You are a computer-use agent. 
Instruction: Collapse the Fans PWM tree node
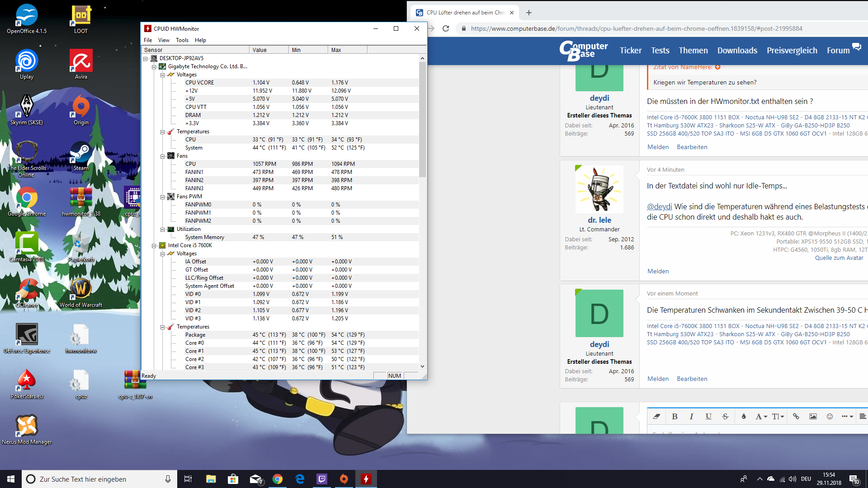tap(162, 197)
